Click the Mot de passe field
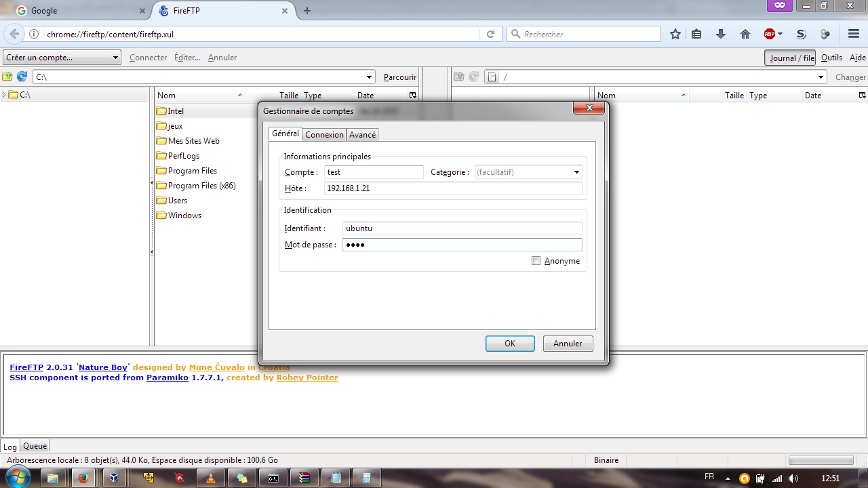868x488 pixels. click(462, 245)
